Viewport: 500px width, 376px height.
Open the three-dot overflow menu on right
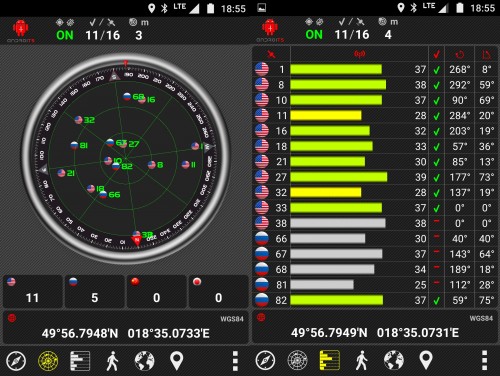485,360
